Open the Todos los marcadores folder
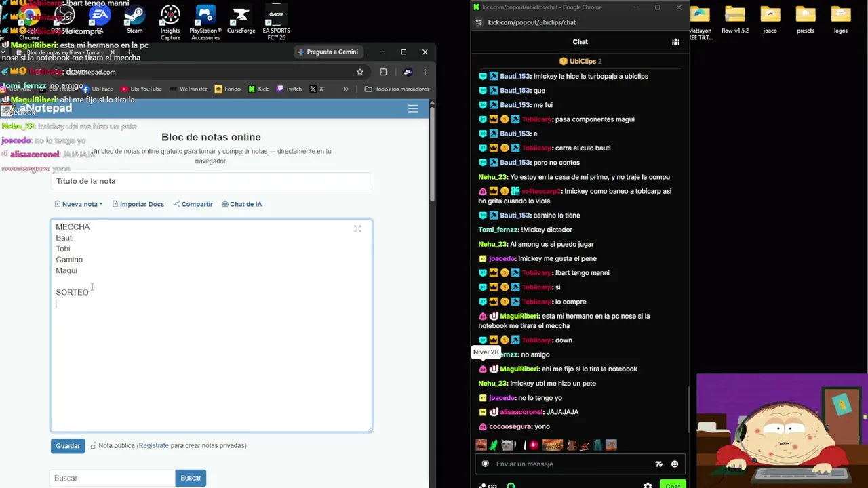Screen dimensions: 868x488 click(x=397, y=89)
